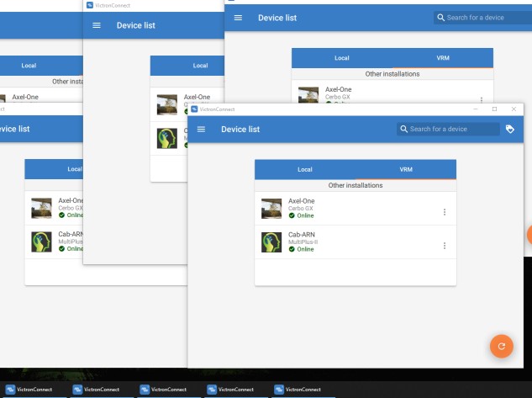
Task: Select the Cab-ARN name in the front window
Action: pyautogui.click(x=302, y=235)
